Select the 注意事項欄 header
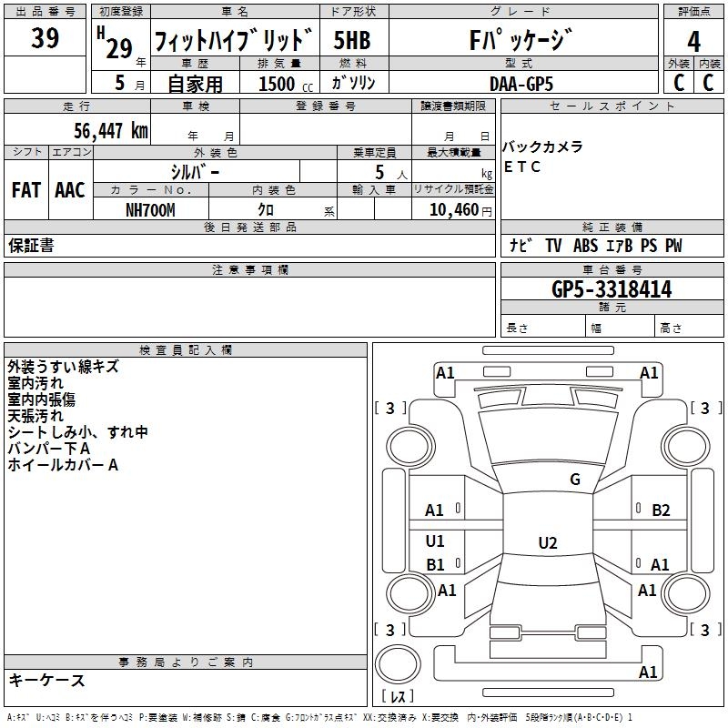 (249, 269)
